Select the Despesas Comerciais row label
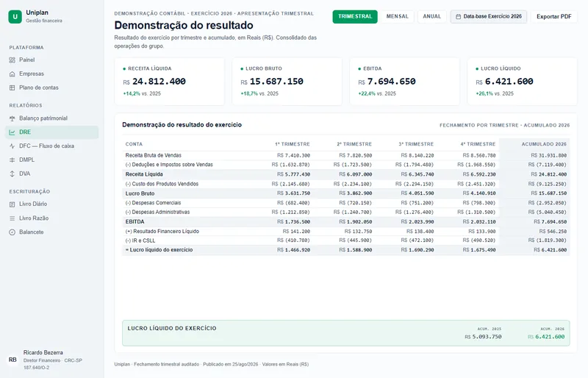This screenshot has height=378, width=588. click(x=153, y=203)
